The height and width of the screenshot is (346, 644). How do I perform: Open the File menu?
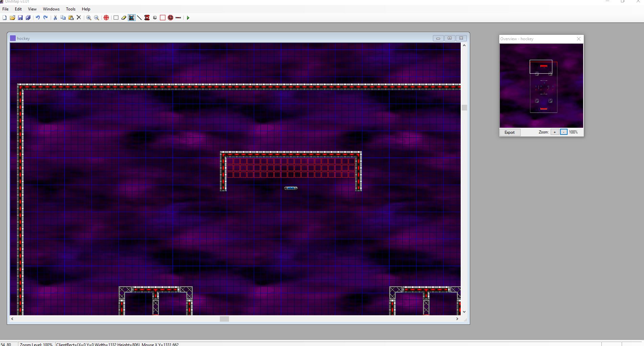(5, 9)
